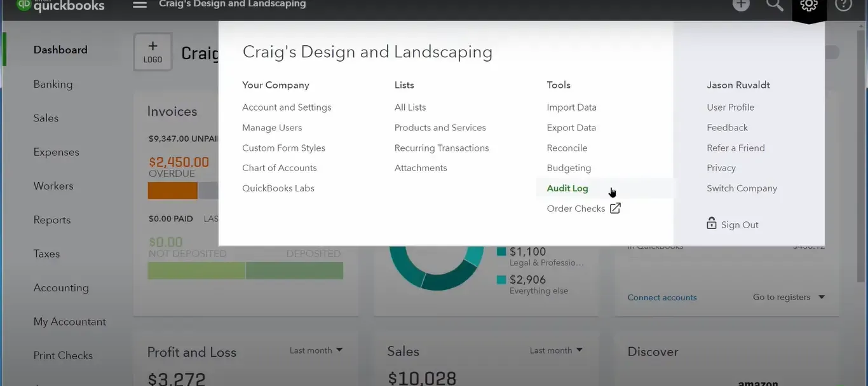The width and height of the screenshot is (868, 386).
Task: Click the QuickBooks logo
Action: pyautogui.click(x=60, y=6)
